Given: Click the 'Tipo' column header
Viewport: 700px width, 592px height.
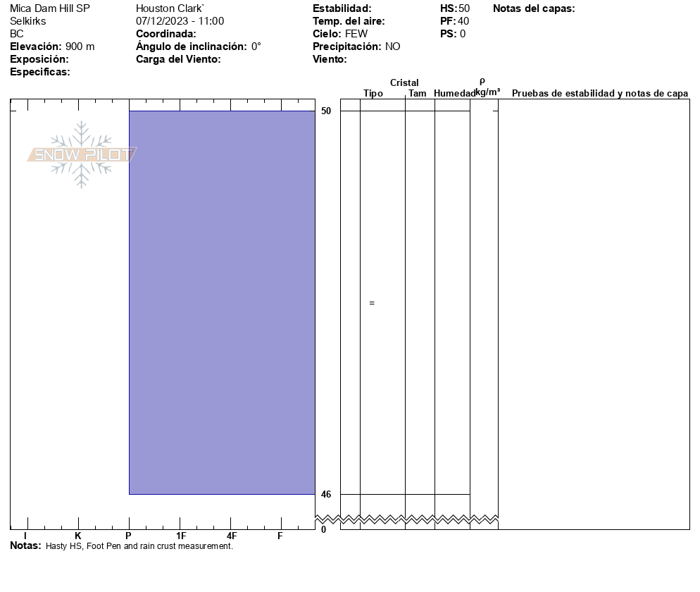Looking at the screenshot, I should 373,93.
